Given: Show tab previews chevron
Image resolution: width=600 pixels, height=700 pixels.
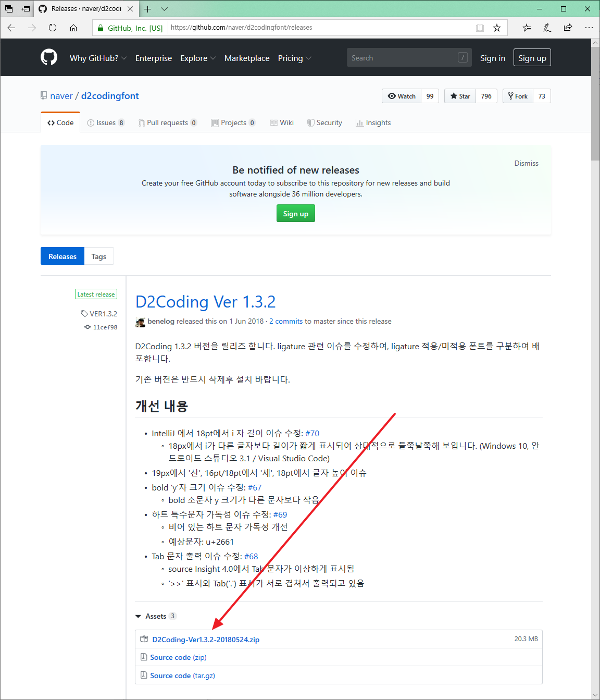Looking at the screenshot, I should coord(164,9).
